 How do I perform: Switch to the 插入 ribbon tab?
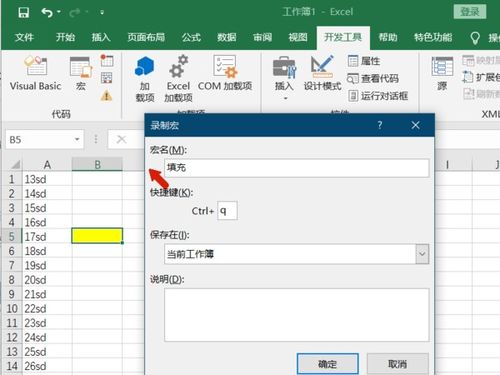pos(101,37)
